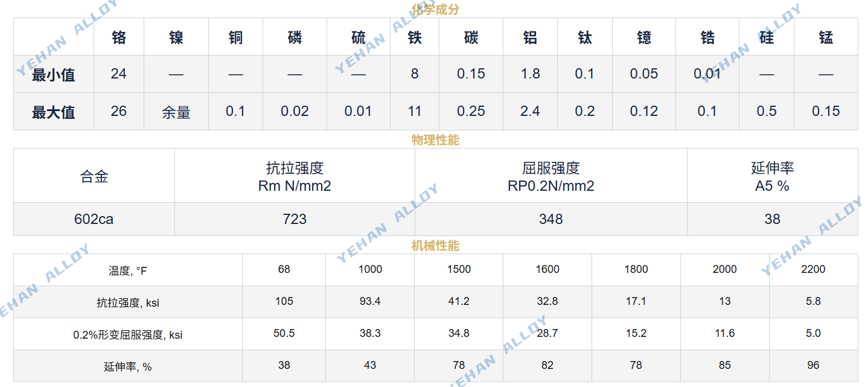
Task: Click the 铝 column header
Action: pos(530,37)
